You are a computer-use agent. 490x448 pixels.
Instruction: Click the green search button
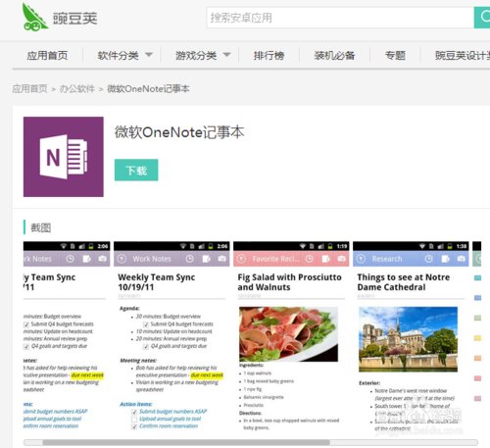tap(482, 18)
